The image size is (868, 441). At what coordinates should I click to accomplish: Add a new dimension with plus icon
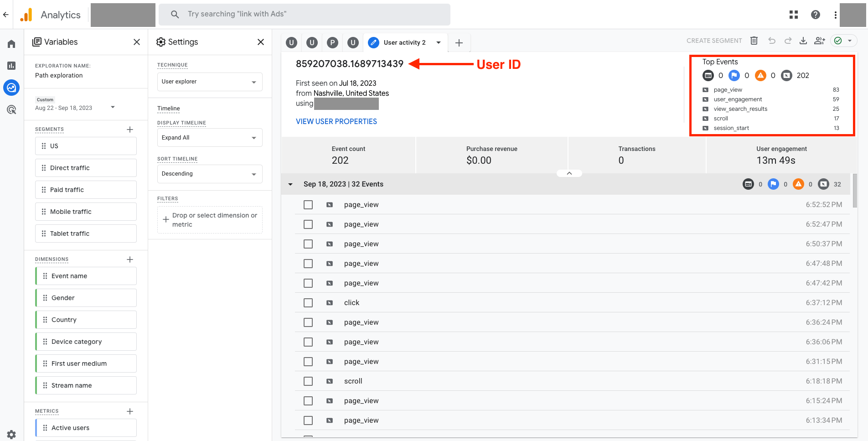tap(130, 259)
